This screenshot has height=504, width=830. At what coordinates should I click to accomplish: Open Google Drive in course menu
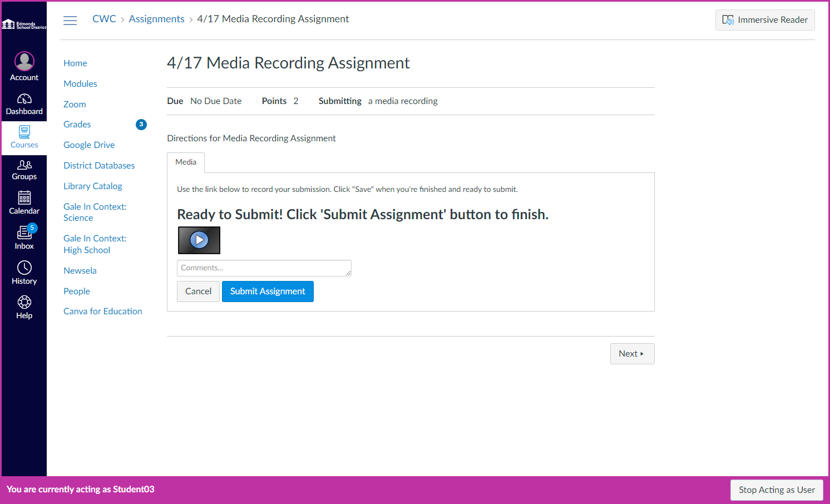[x=89, y=145]
